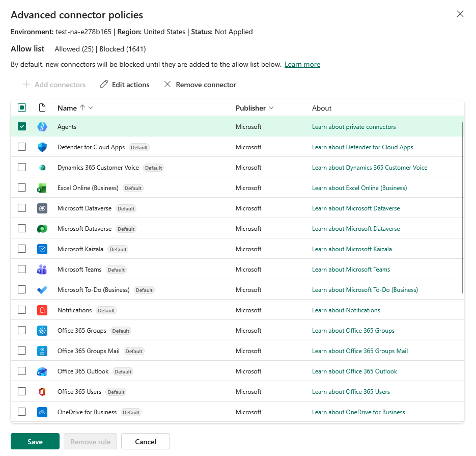This screenshot has height=456, width=476.
Task: Click the Microsoft Teams icon
Action: point(42,269)
